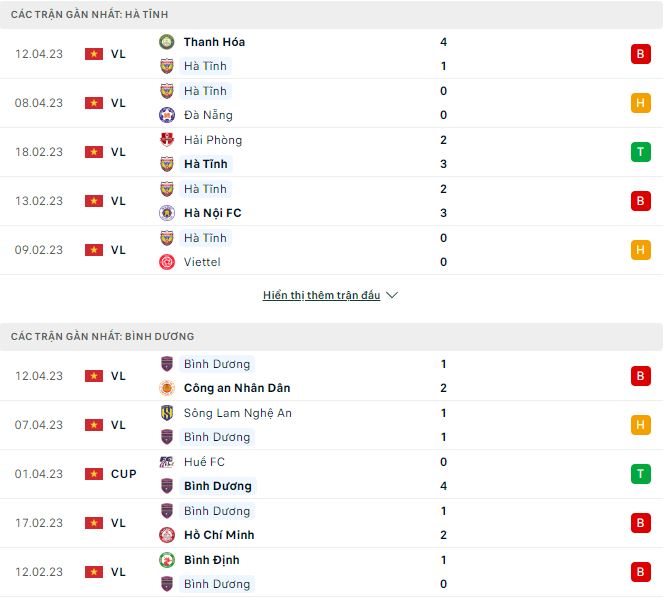Click green T badge for Hải Phòng match
The height and width of the screenshot is (598, 665).
pyautogui.click(x=641, y=152)
